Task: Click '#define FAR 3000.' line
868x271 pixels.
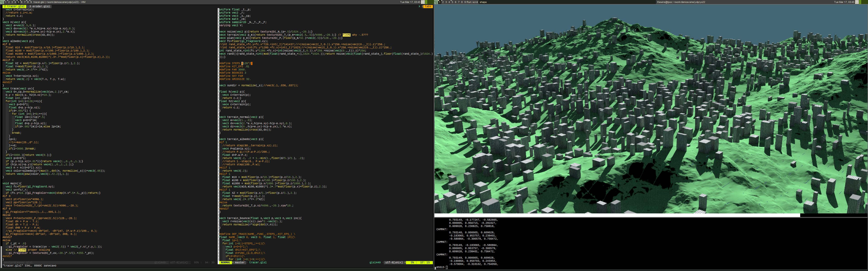Action: (233, 70)
